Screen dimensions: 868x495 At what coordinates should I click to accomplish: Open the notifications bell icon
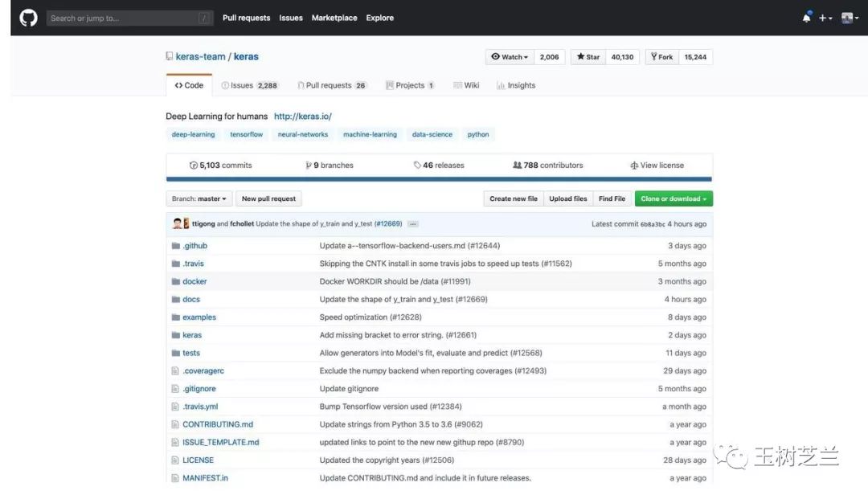coord(807,18)
